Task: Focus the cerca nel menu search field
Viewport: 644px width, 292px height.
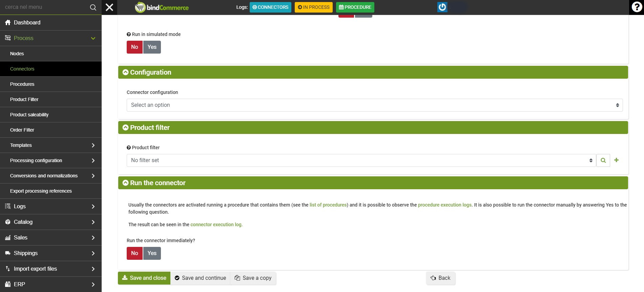Action: tap(44, 7)
